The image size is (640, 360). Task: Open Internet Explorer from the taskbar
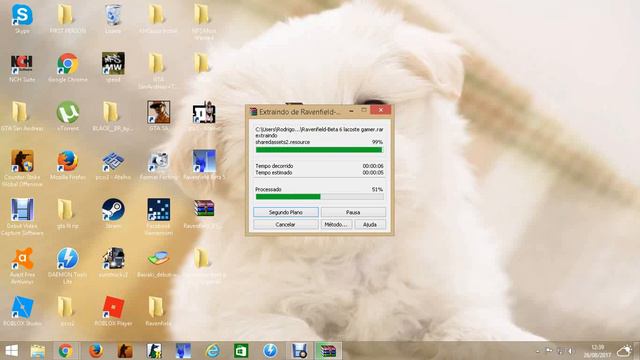(x=213, y=351)
